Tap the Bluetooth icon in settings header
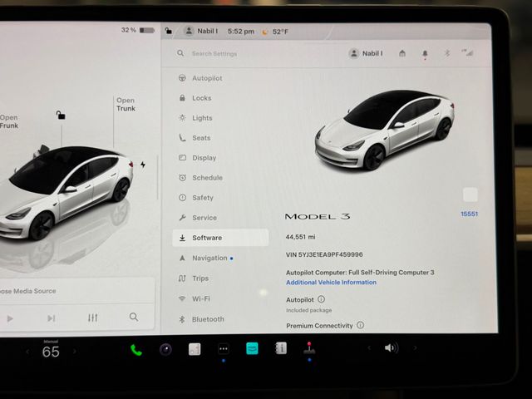Image resolution: width=532 pixels, height=399 pixels. pos(447,53)
